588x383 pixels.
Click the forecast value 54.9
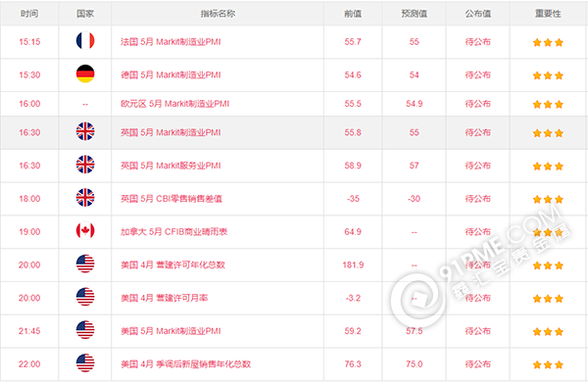coord(414,104)
